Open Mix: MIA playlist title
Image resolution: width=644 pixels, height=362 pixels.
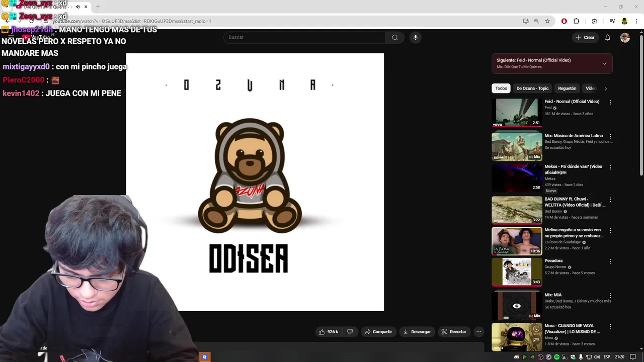tap(552, 295)
